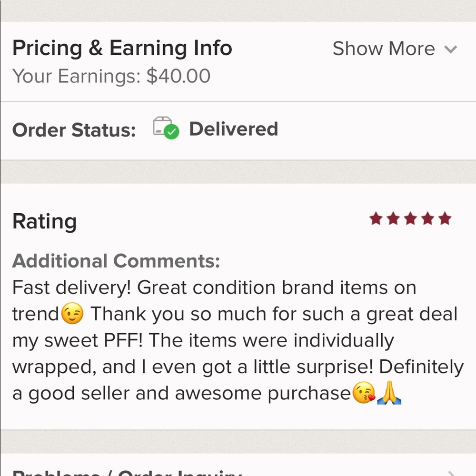
Task: Select the second rating star
Action: click(392, 218)
